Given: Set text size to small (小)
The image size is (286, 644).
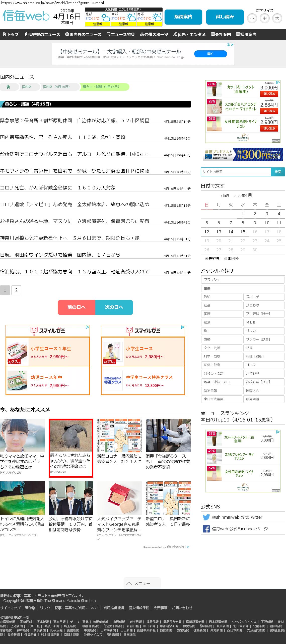Looking at the screenshot, I should (x=252, y=18).
